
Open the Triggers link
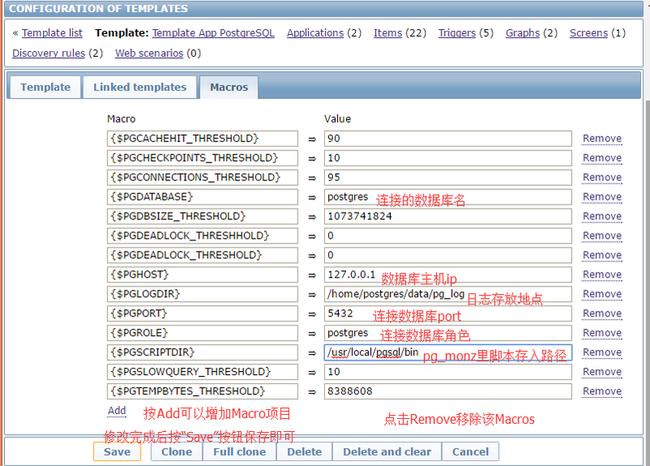(457, 33)
